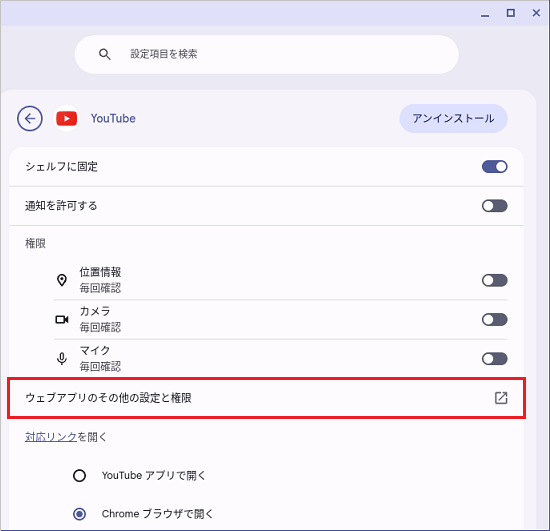
Task: Open ウェブアプリのその他の設定と権限 row
Action: coord(266,398)
